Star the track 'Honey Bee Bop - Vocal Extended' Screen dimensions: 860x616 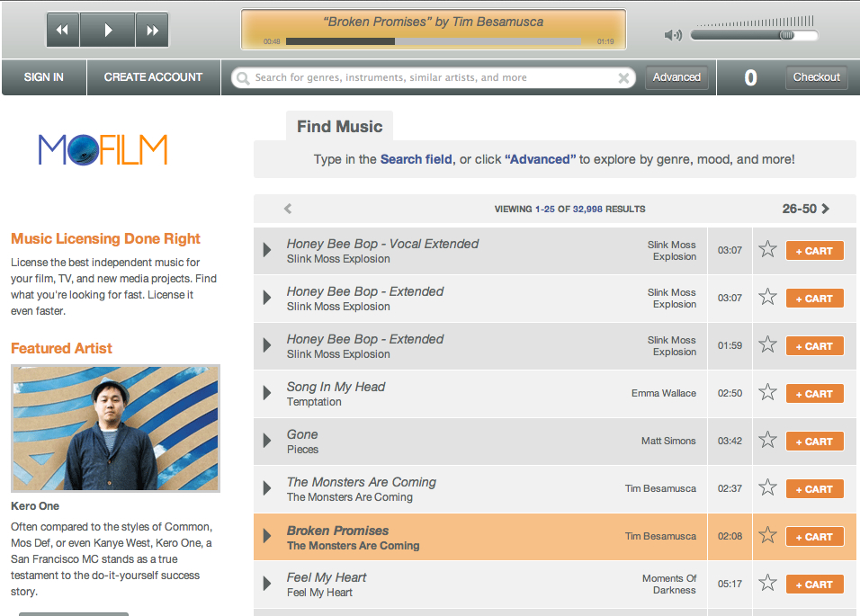[x=767, y=250]
